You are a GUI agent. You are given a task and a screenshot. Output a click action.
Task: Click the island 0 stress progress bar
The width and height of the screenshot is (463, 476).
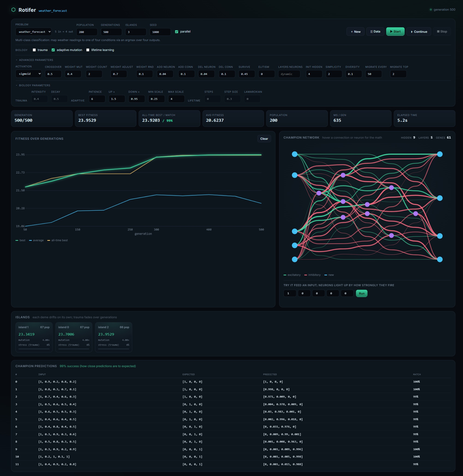[74, 349]
